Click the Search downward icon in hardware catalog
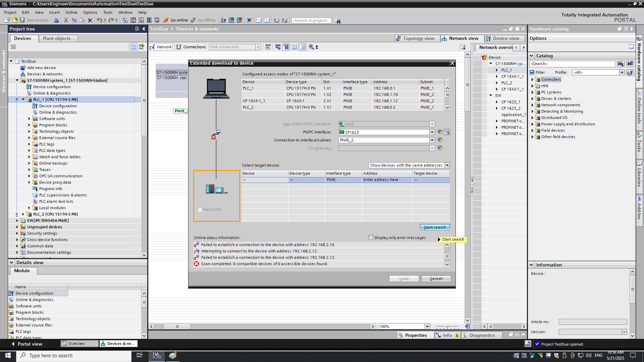Screen dimensions: 644x362 (620, 64)
